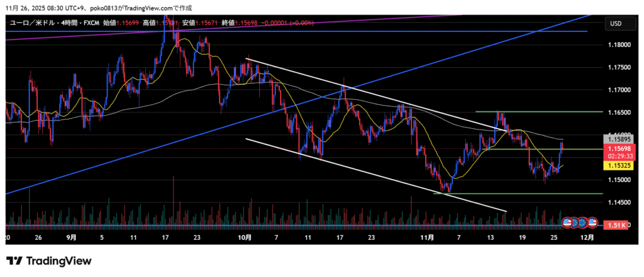Select the upper white channel trendline

coord(377,95)
